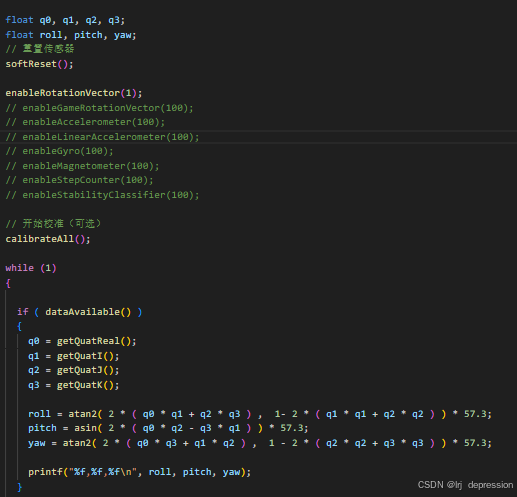517x497 pixels.
Task: Click the closing brace after printf
Action: (20, 487)
